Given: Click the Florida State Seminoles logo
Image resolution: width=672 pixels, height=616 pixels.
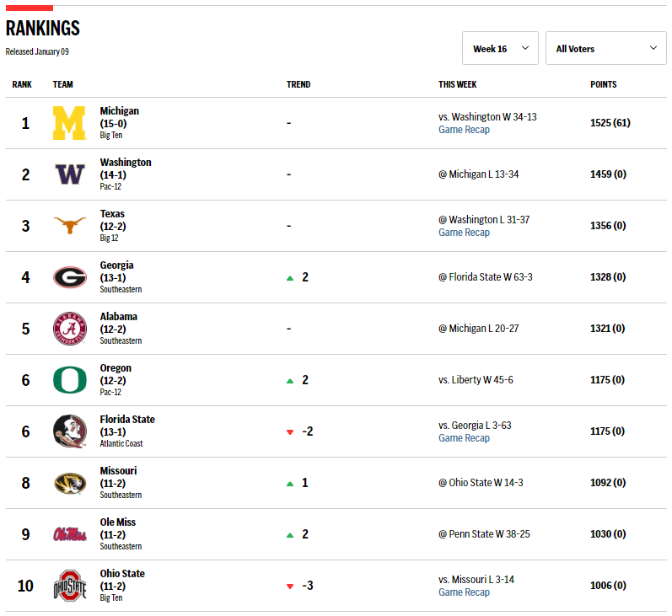Looking at the screenshot, I should [70, 431].
